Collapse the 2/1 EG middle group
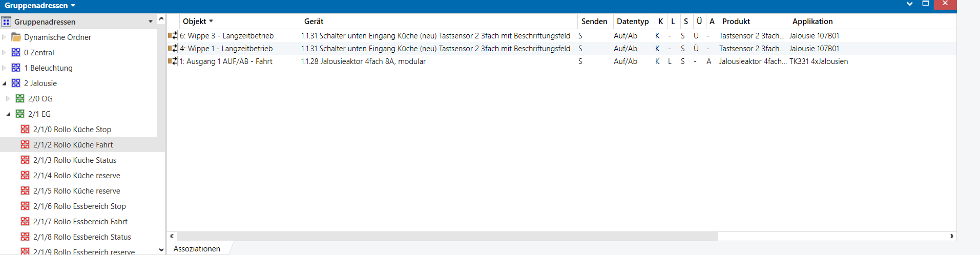The image size is (980, 255). click(x=8, y=114)
